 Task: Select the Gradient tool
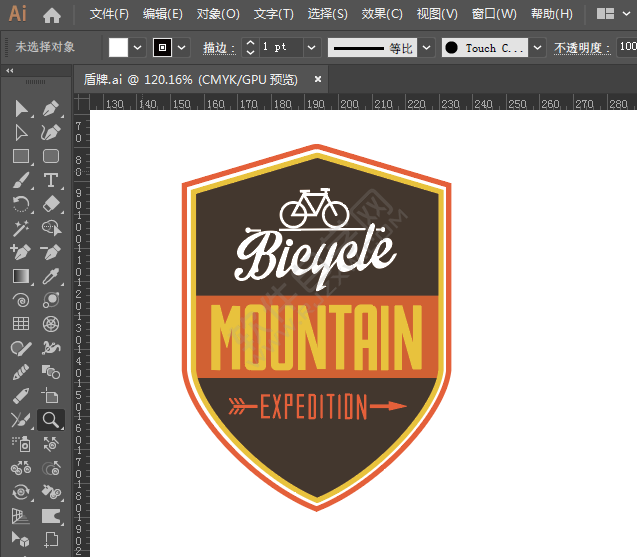[x=21, y=275]
